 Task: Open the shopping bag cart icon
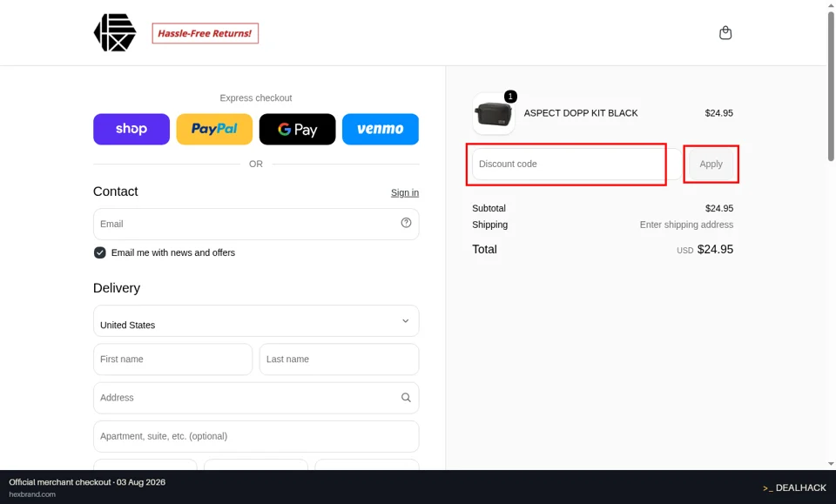(x=725, y=33)
